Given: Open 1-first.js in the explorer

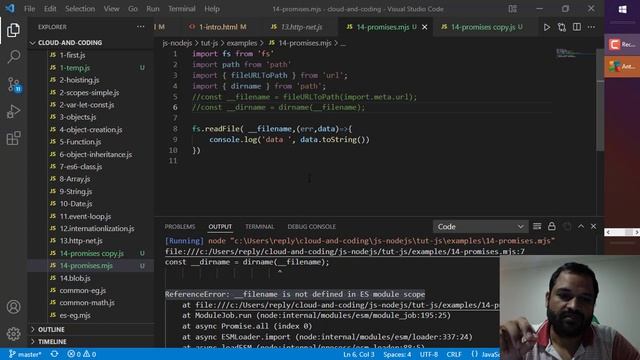Looking at the screenshot, I should coord(72,55).
